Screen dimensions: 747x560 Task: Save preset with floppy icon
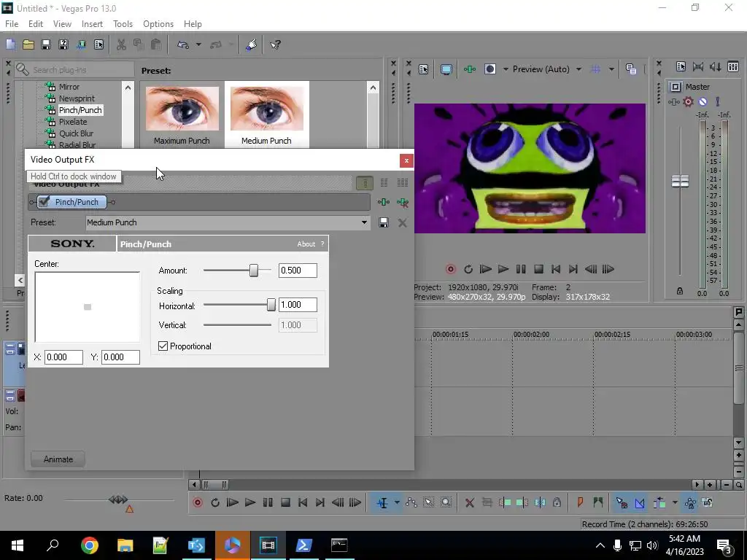tap(384, 222)
